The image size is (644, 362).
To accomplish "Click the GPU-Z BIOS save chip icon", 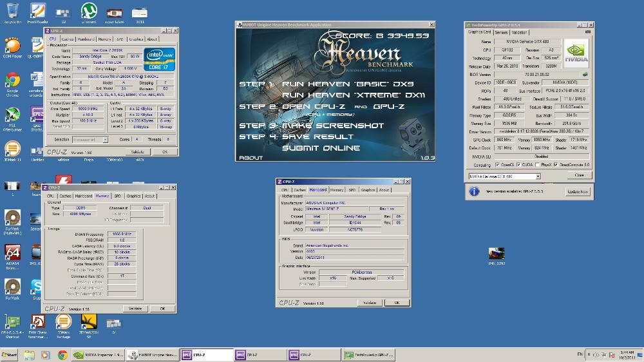I will (x=585, y=74).
